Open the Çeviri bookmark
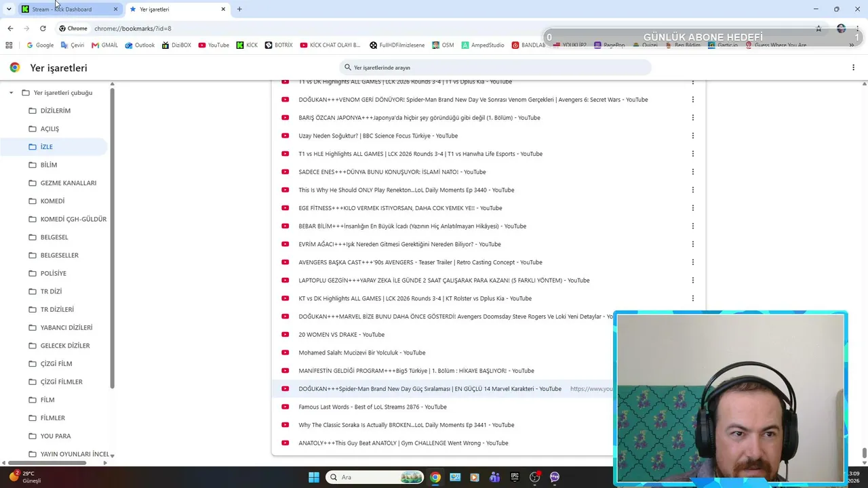This screenshot has height=488, width=868. 73,45
